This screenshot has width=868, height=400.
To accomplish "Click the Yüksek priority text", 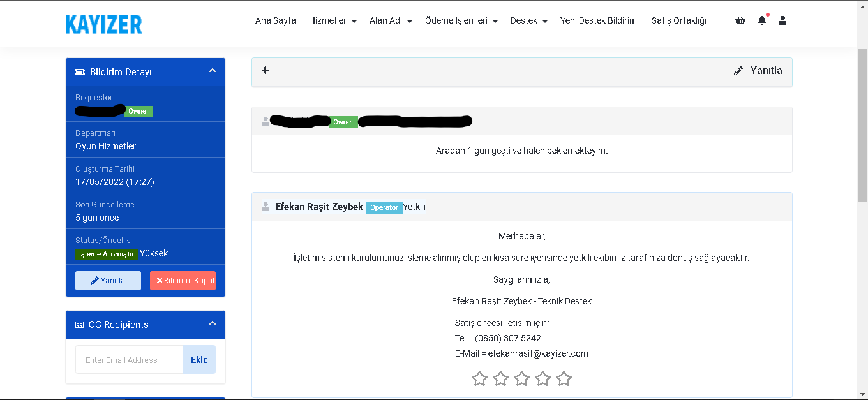I will click(x=154, y=253).
